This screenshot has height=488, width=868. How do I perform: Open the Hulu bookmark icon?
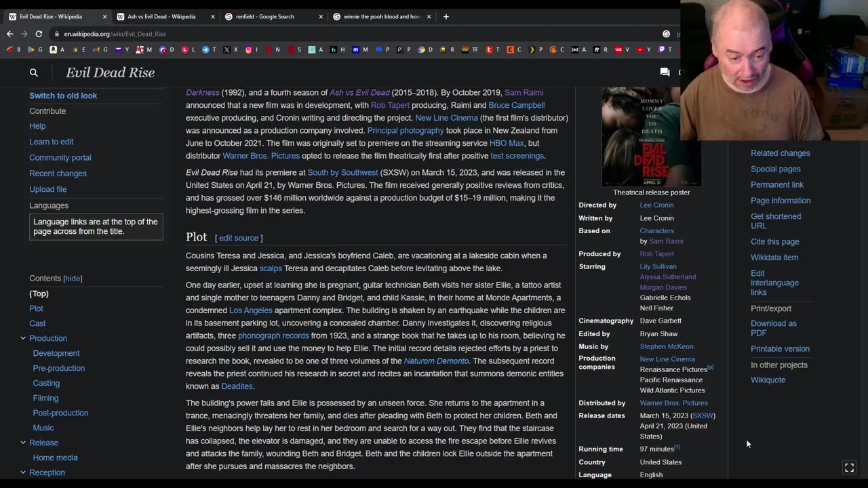333,49
